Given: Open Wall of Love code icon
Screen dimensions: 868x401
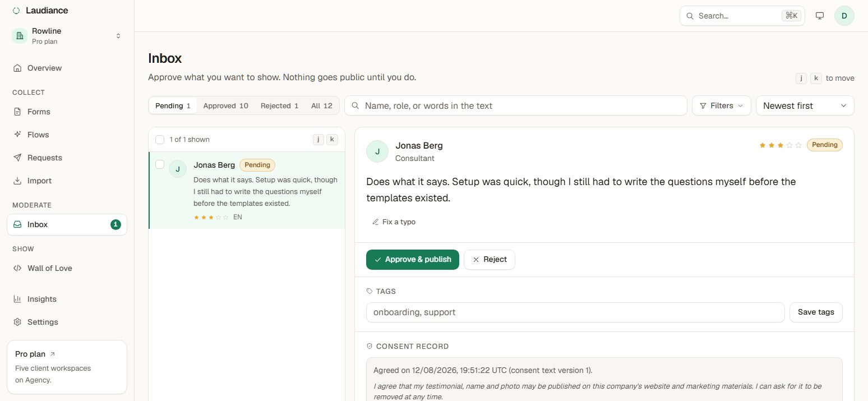Looking at the screenshot, I should [x=17, y=268].
